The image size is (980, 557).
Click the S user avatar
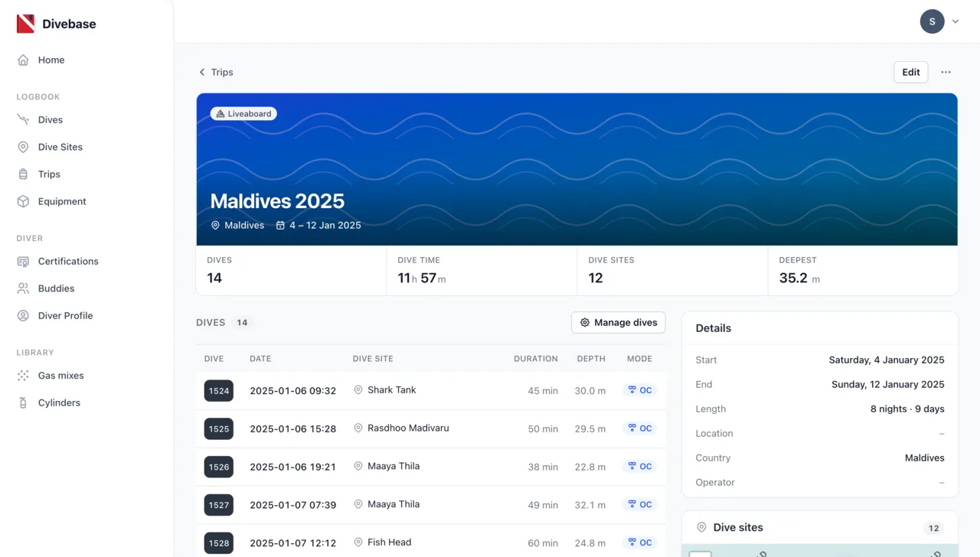[932, 21]
